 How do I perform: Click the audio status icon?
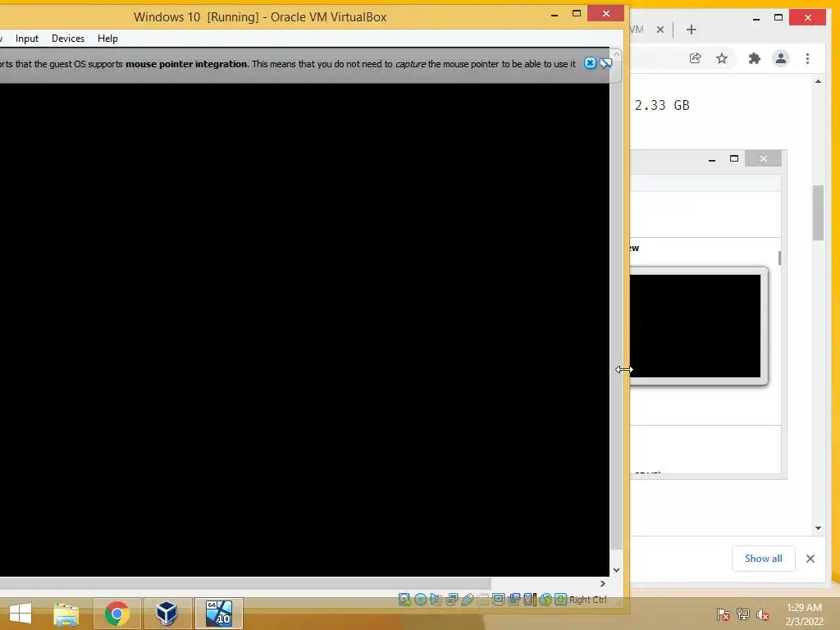[x=436, y=600]
